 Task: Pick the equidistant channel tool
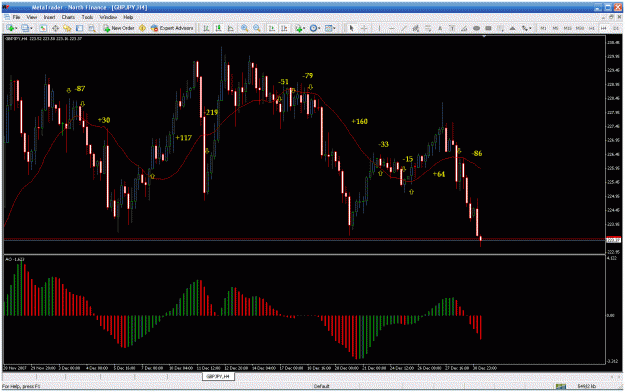pyautogui.click(x=416, y=28)
